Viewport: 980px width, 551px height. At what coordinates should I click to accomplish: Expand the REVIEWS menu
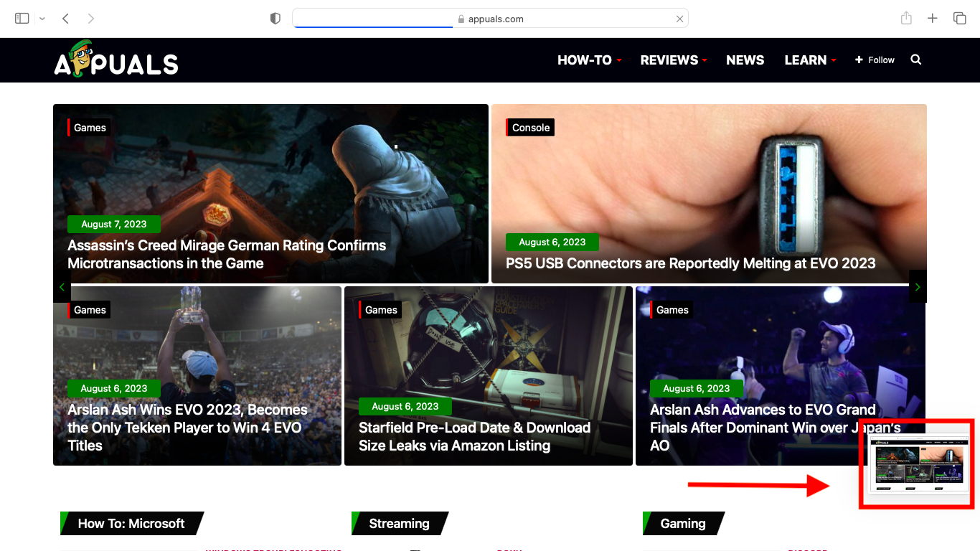point(674,60)
